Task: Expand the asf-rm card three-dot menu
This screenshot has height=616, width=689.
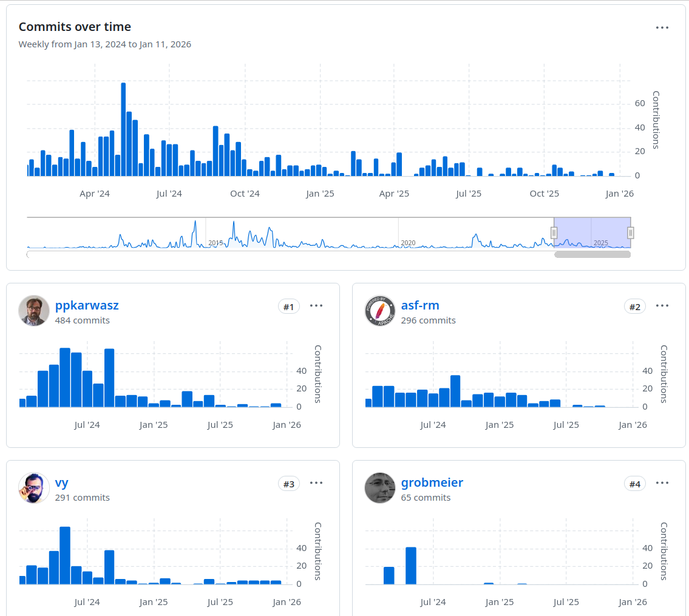Action: pyautogui.click(x=662, y=306)
